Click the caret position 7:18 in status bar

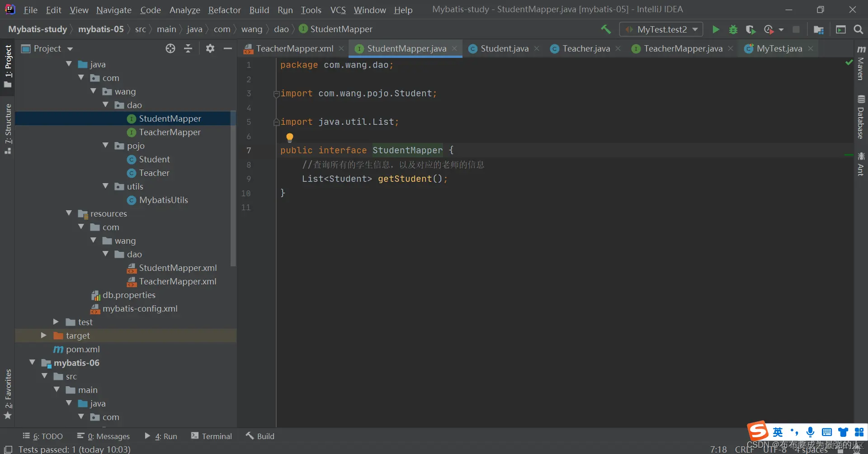(718, 449)
